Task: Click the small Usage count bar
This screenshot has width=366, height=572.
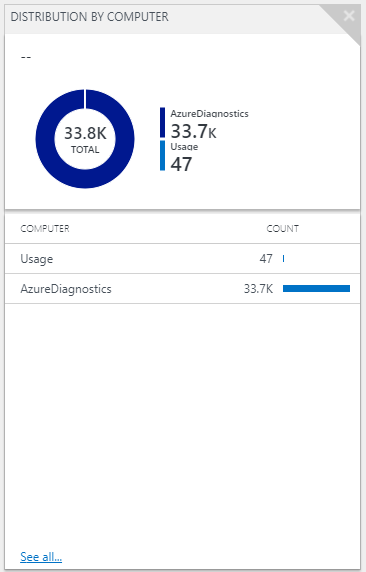Action: 284,259
